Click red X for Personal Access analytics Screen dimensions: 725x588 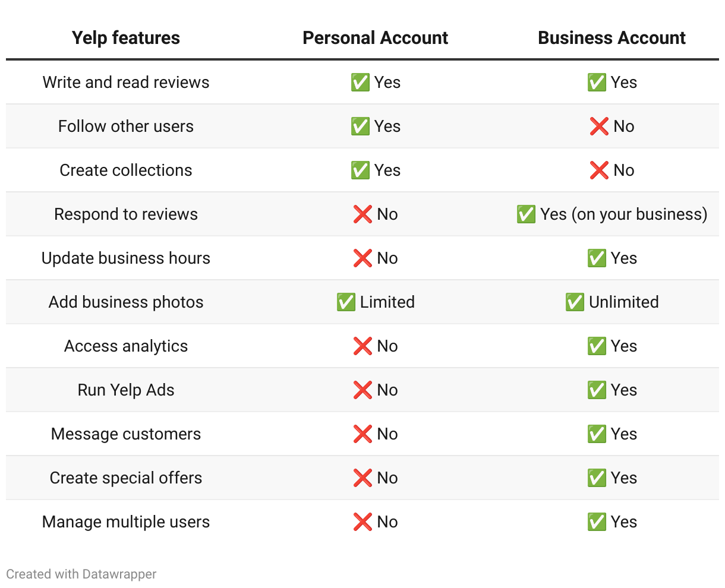coord(363,346)
